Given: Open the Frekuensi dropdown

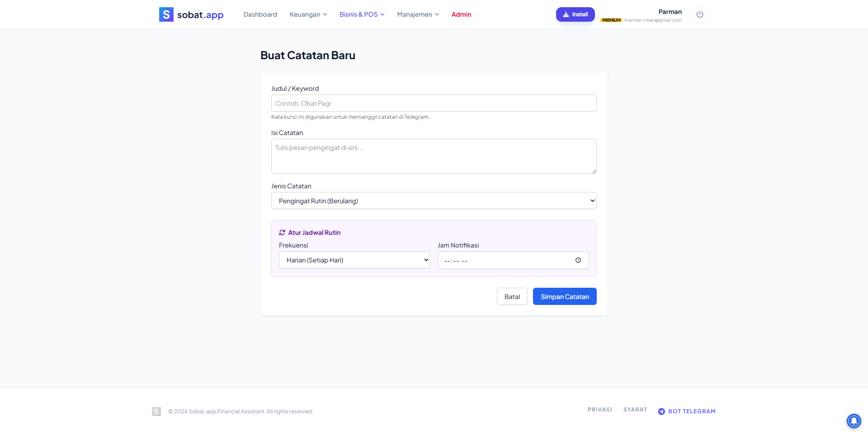Looking at the screenshot, I should point(354,260).
